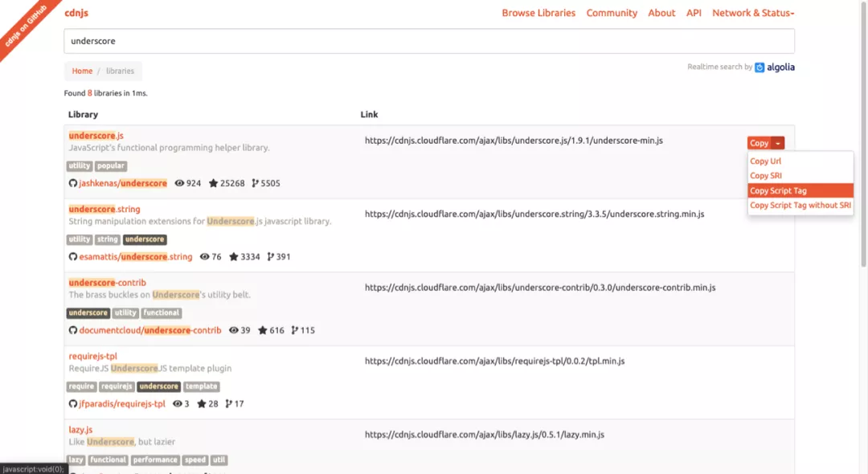Image resolution: width=868 pixels, height=474 pixels.
Task: Click watchers eye icon next to 924
Action: 179,183
